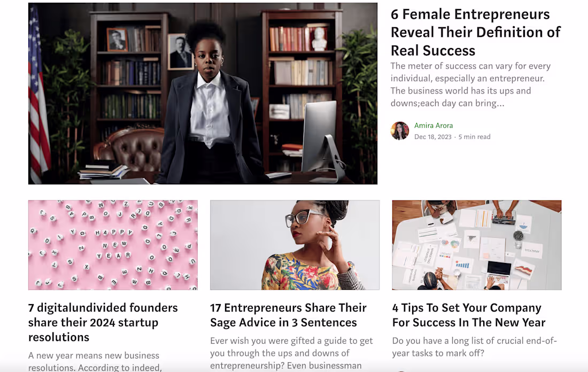Click the pink "Happy New Year" beads image

click(113, 245)
